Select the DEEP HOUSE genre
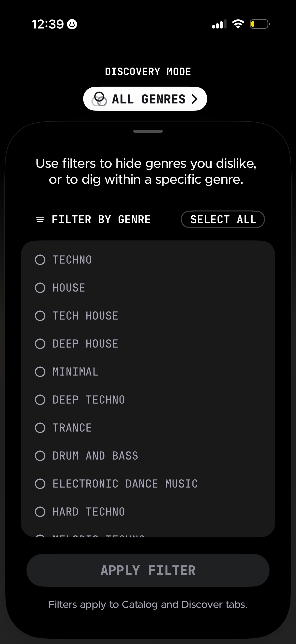Screen dimensions: 296x644 [x=40, y=344]
